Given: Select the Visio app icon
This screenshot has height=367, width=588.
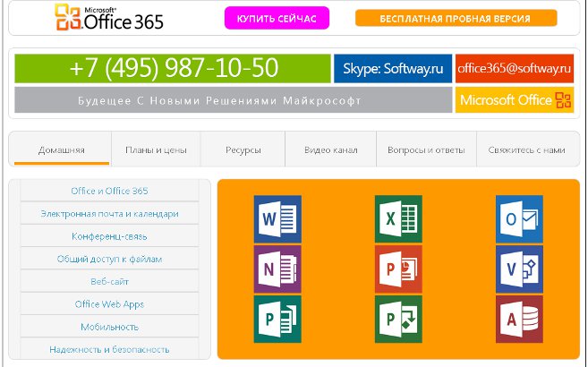Looking at the screenshot, I should pyautogui.click(x=519, y=269).
